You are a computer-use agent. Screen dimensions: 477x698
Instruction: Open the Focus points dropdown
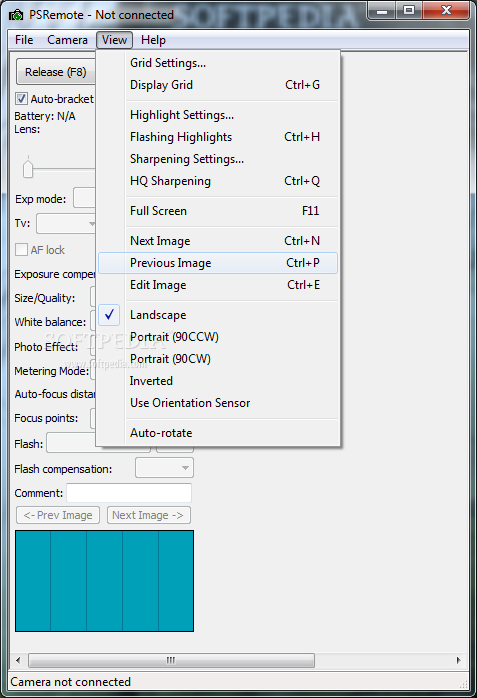[93, 418]
